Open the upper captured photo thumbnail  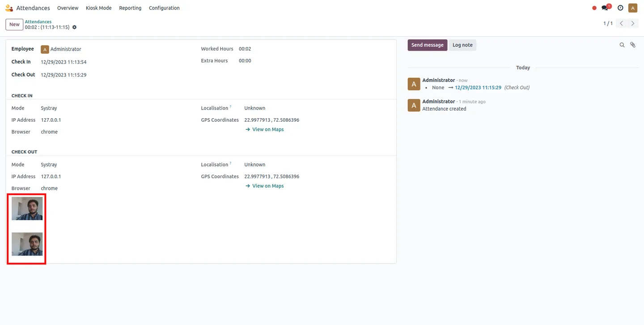27,209
